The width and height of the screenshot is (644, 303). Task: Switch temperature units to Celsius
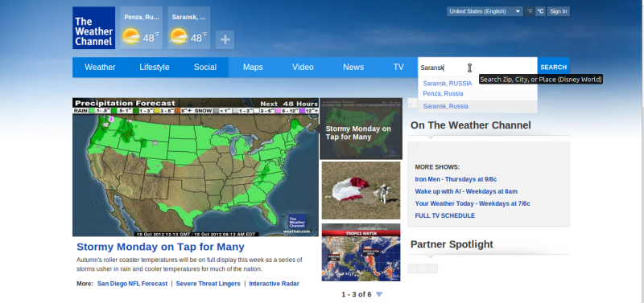click(x=540, y=11)
